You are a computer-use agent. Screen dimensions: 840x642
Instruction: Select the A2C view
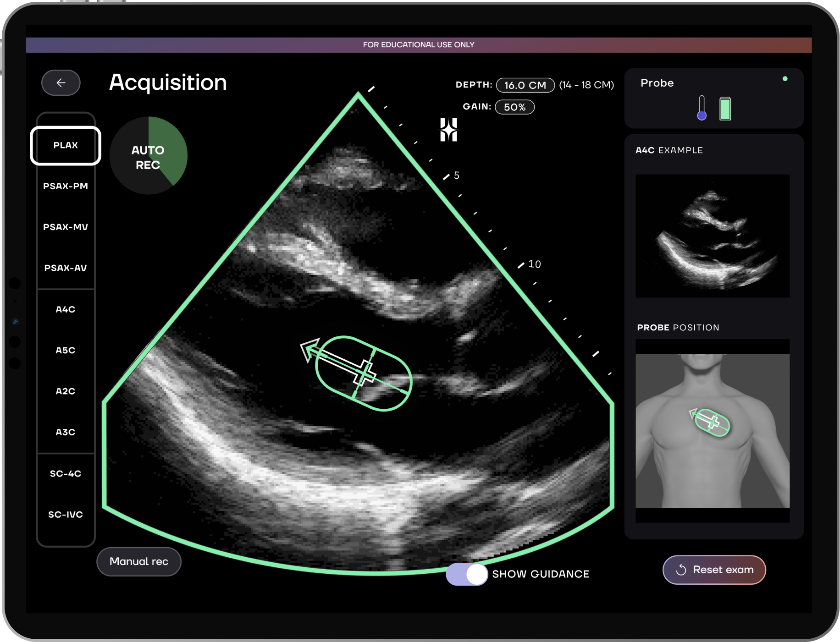(x=66, y=391)
